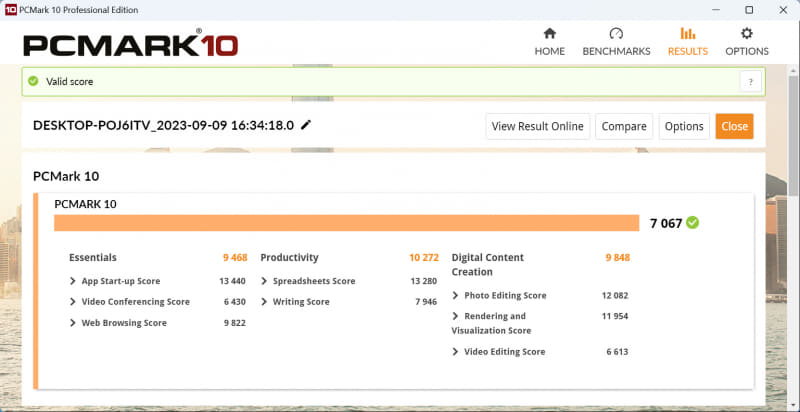
Task: Click the value 13 280
Action: 424,281
